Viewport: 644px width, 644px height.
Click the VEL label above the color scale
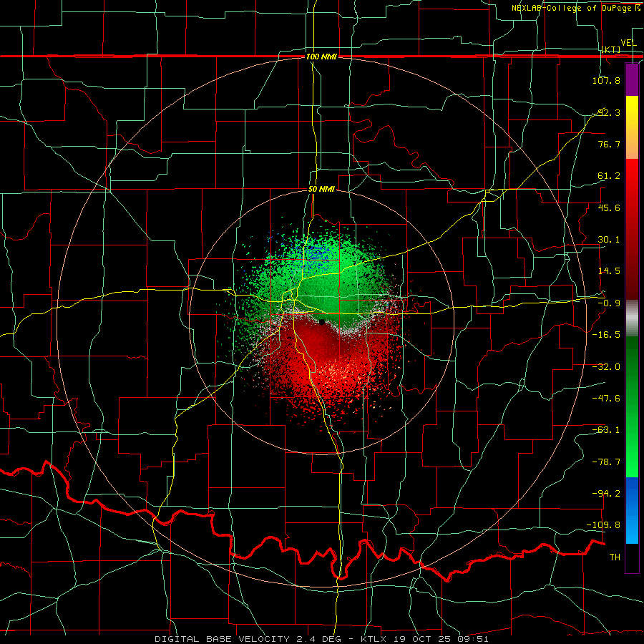[x=628, y=43]
